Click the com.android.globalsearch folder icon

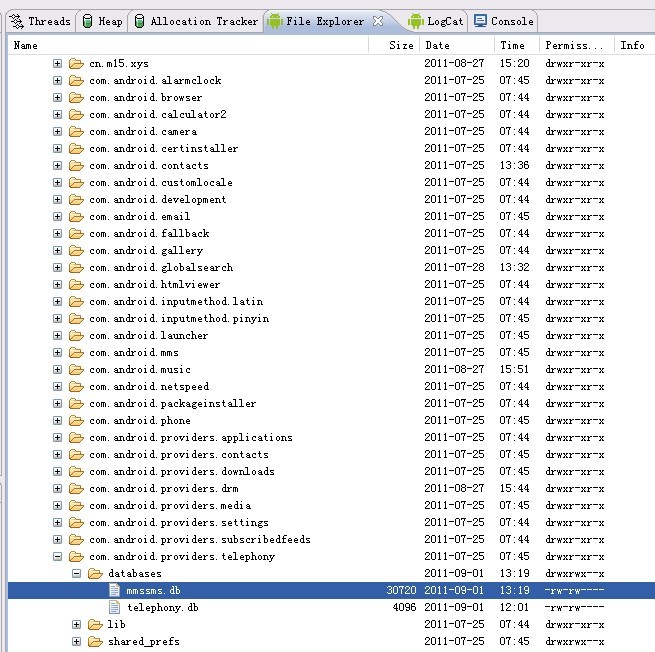76,267
